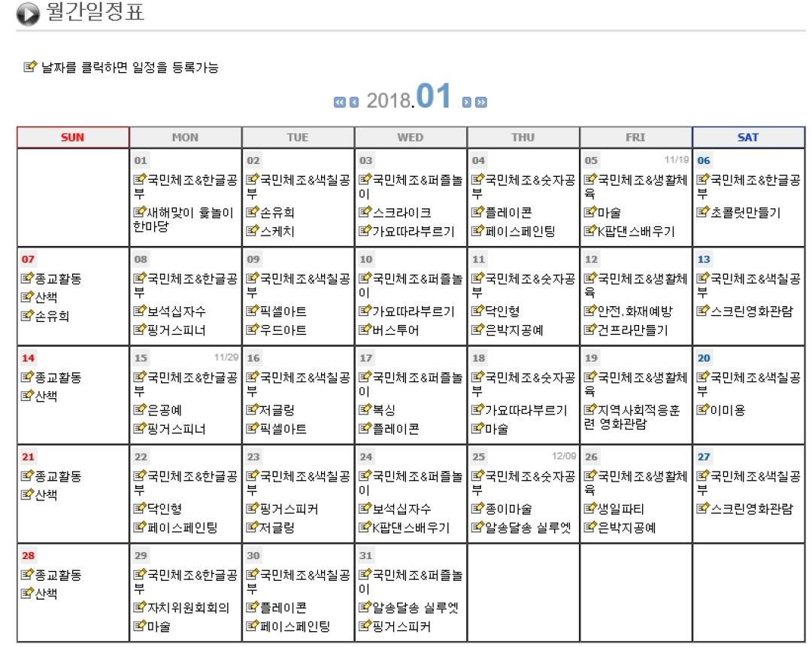
Task: Click edit icon beside 지역사회적응훈련 영화관람
Action: tap(590, 410)
